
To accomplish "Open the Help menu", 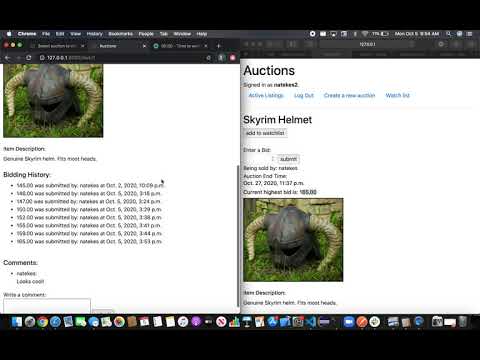I will pyautogui.click(x=202, y=34).
